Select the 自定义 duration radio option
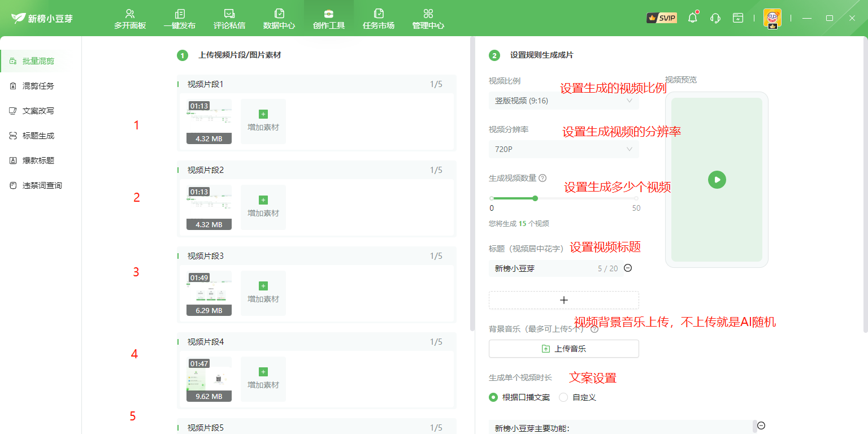Screen dimensions: 868x434 (563, 397)
